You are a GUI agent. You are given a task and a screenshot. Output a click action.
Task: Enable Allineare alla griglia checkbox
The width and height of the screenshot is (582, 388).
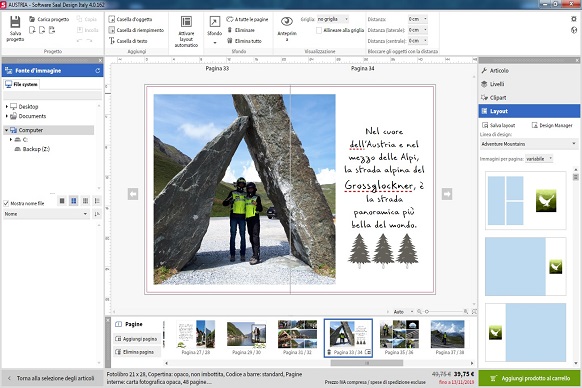[319, 30]
